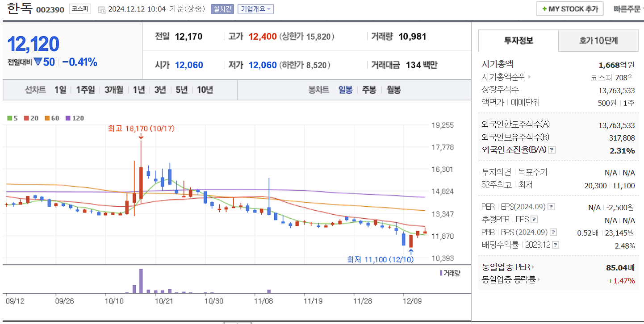644x324 pixels.
Task: Click the 전일 price 12,170
Action: click(x=188, y=37)
